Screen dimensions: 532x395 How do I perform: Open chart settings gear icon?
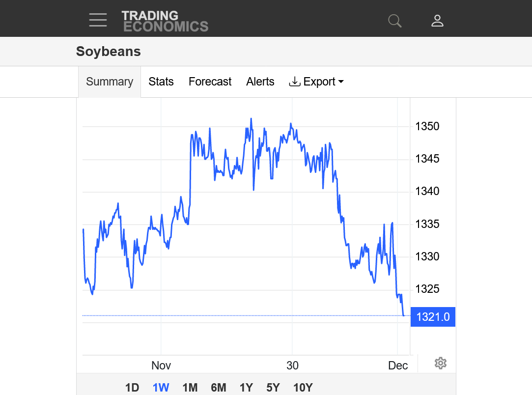tap(440, 364)
